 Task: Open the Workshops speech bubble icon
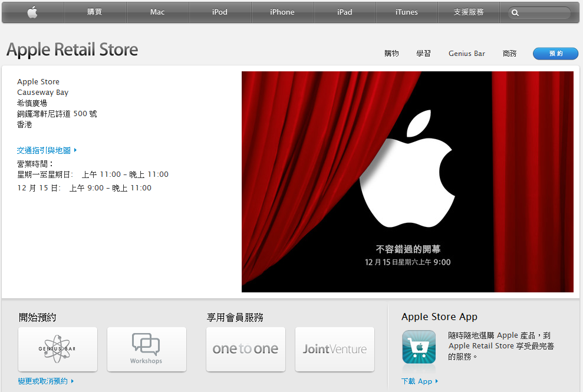point(146,349)
